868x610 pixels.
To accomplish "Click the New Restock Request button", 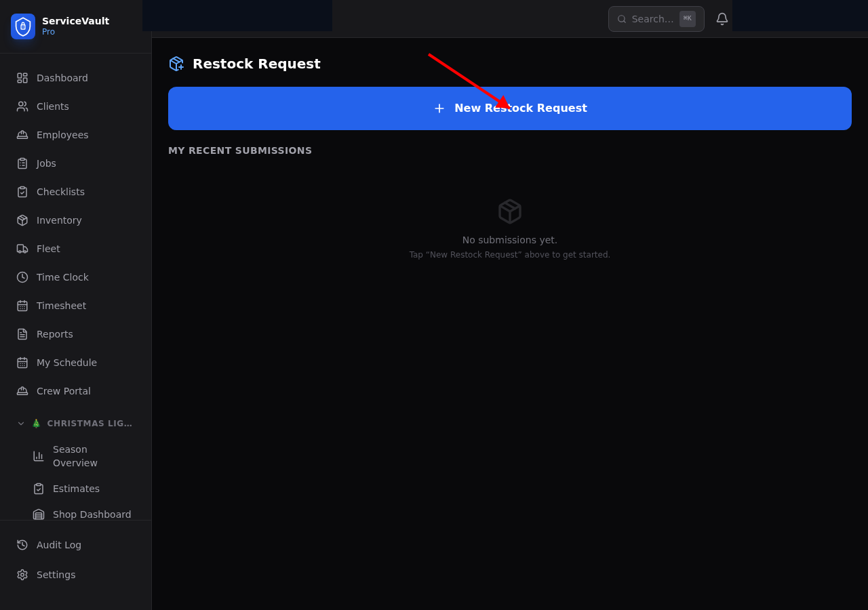I will pos(509,108).
